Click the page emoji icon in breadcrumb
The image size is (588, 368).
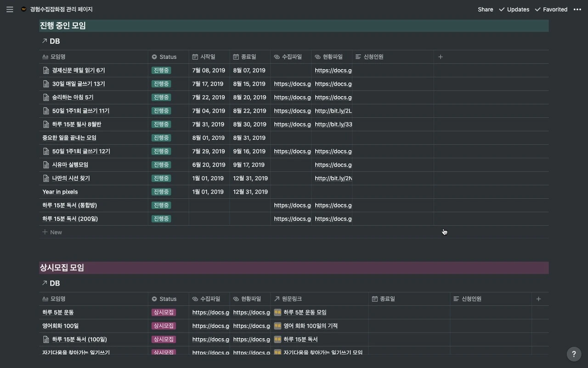(x=24, y=9)
